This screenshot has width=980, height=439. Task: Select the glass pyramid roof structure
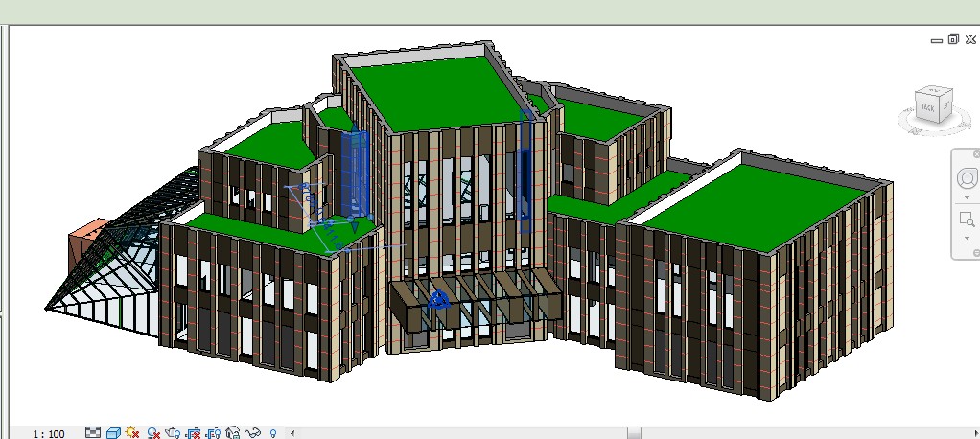(119, 263)
